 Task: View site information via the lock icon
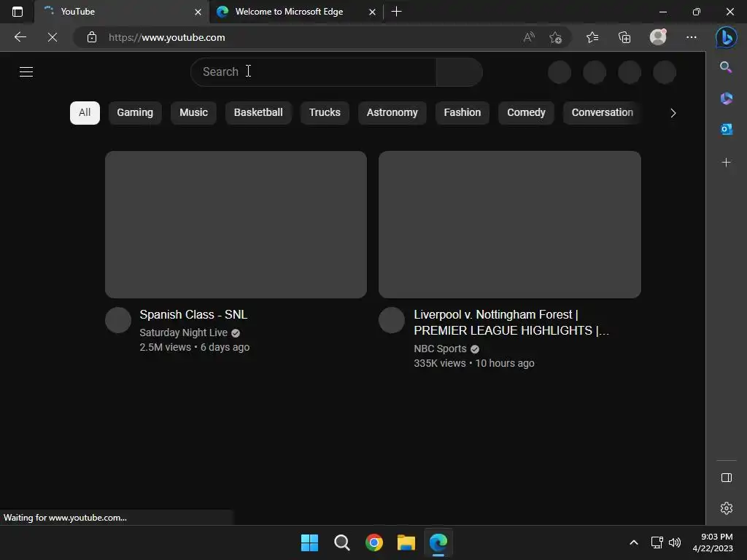point(92,37)
